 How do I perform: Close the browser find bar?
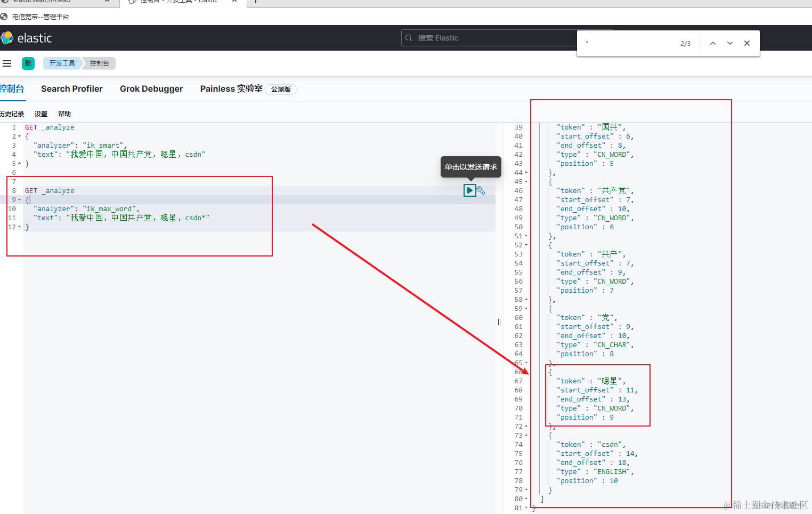coord(747,43)
